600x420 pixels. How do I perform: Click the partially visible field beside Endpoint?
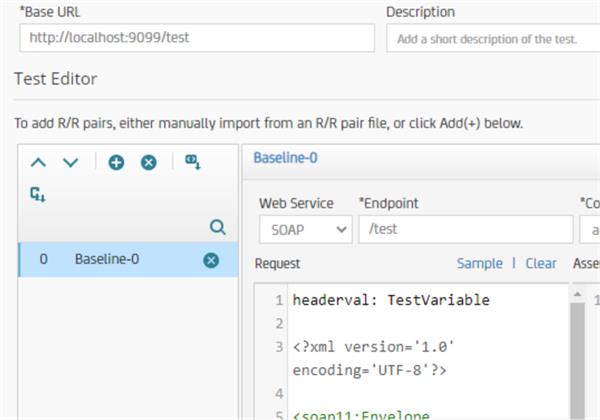coord(590,230)
